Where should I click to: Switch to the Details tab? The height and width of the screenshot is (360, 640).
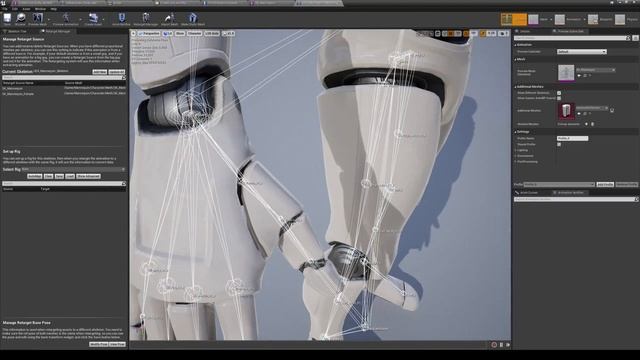pyautogui.click(x=525, y=31)
